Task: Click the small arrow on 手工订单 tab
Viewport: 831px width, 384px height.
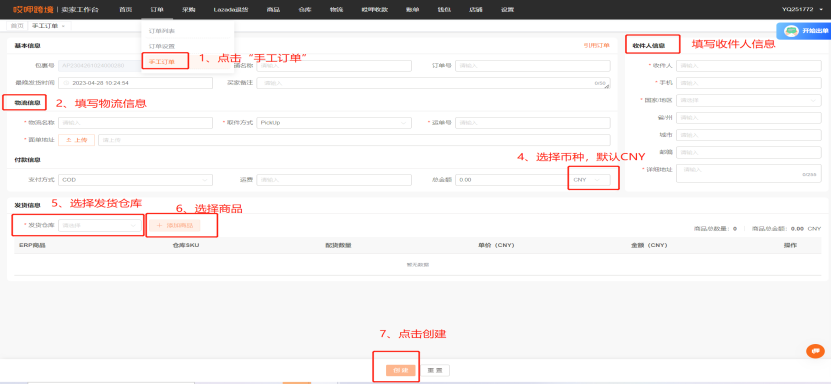Action: pos(63,26)
